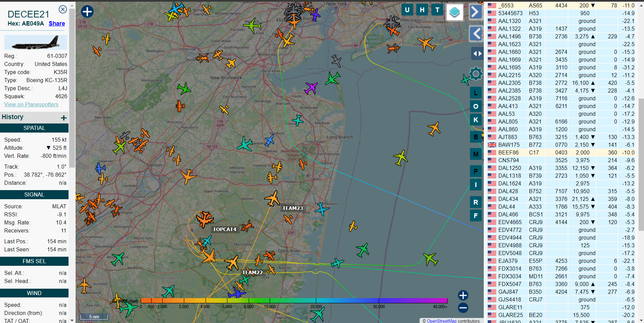This screenshot has height=323, width=644.
Task: Select green aircraft near Plainfield
Action: [x=252, y=25]
